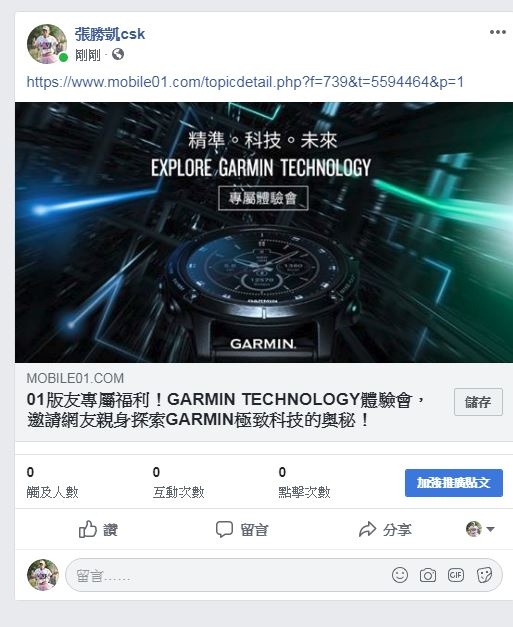Click the globe public audience icon
Screen dimensions: 513x627
[118, 54]
